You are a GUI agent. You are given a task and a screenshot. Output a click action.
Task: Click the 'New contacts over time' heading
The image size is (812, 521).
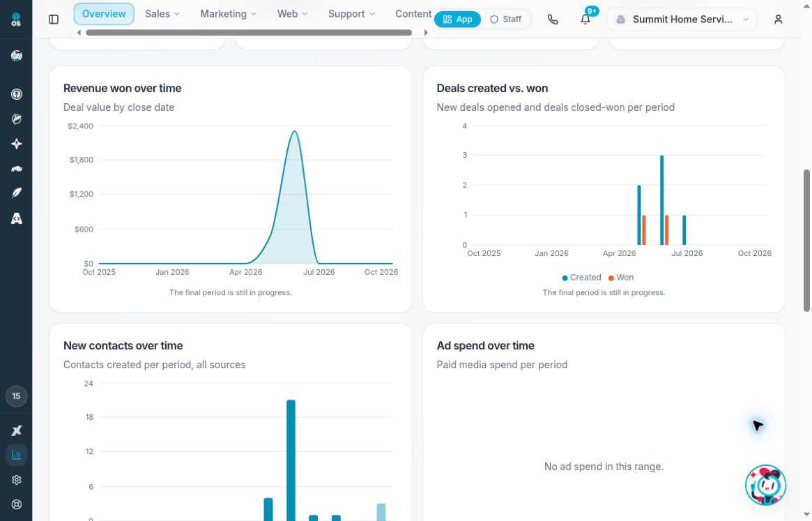tap(123, 346)
